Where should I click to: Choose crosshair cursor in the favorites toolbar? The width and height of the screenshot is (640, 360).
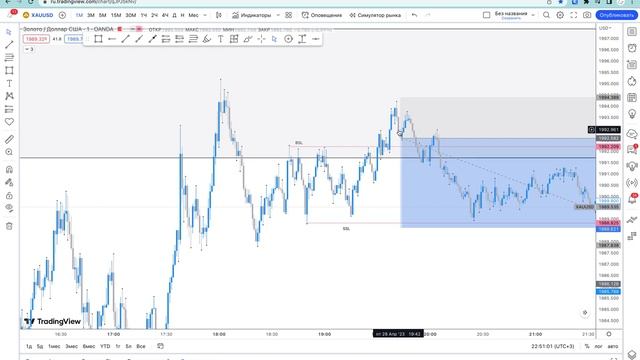tap(261, 39)
